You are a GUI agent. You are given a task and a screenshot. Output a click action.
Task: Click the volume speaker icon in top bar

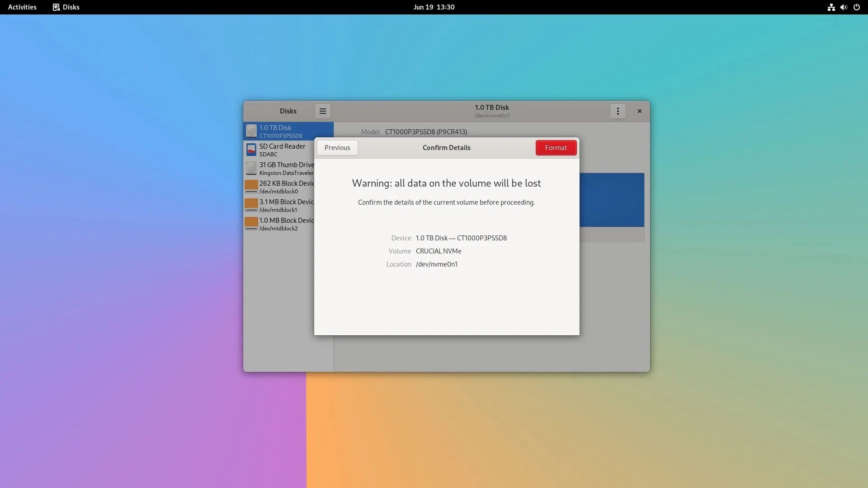[x=844, y=7]
